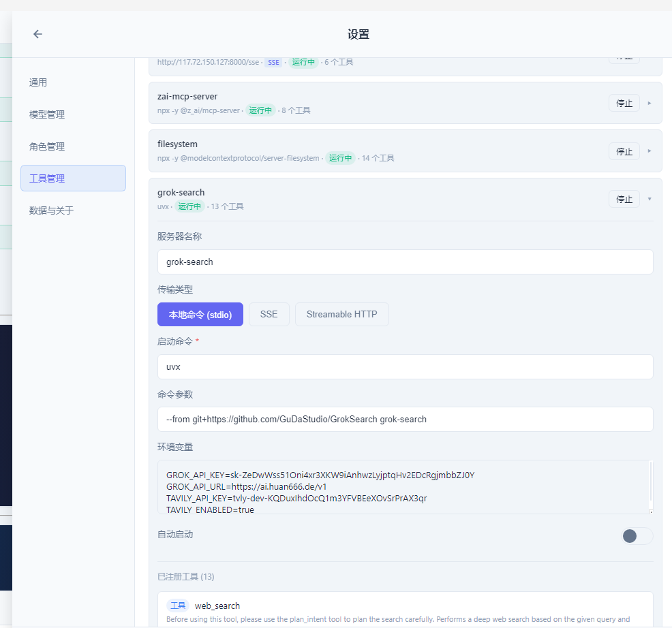Collapse the grok-search server details
The image size is (672, 628).
650,200
